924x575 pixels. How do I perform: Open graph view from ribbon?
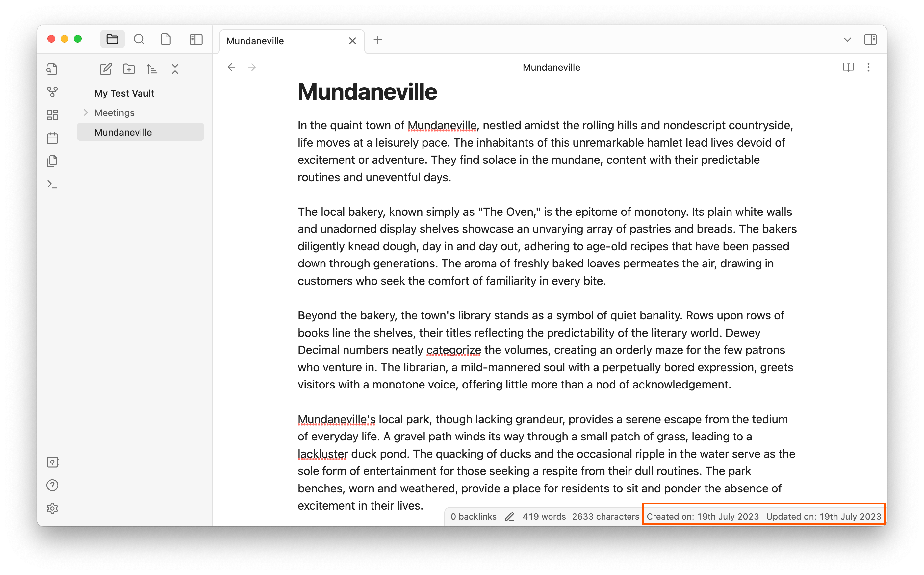click(x=52, y=92)
